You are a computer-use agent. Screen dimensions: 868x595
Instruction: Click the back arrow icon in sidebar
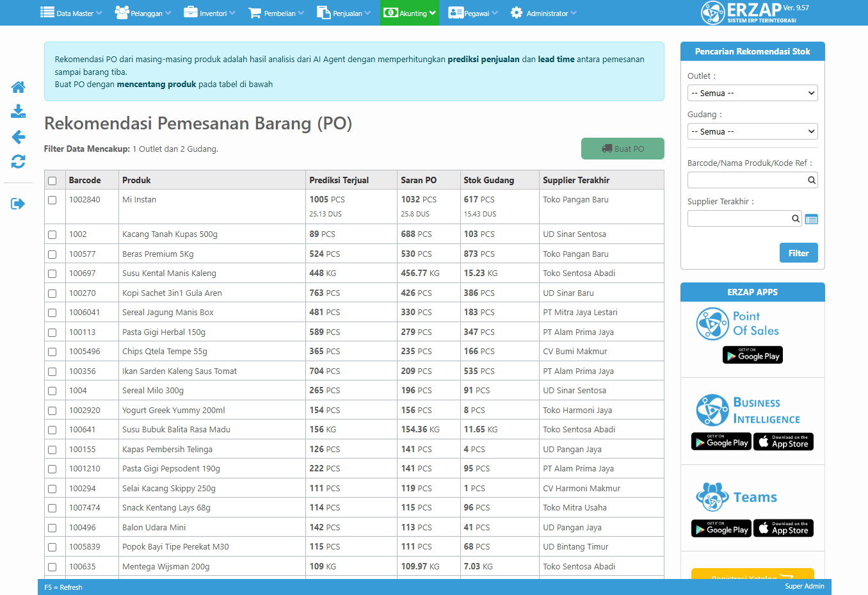point(18,137)
